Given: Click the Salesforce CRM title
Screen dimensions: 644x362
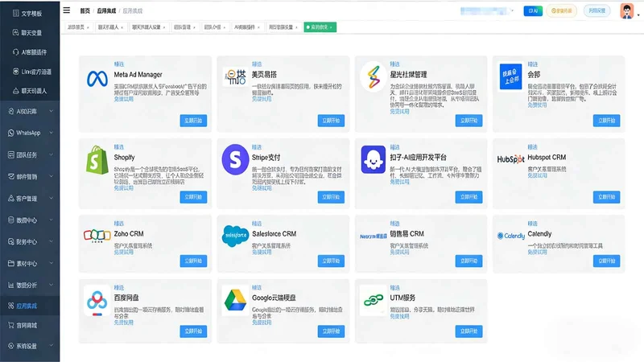Looking at the screenshot, I should tap(274, 233).
